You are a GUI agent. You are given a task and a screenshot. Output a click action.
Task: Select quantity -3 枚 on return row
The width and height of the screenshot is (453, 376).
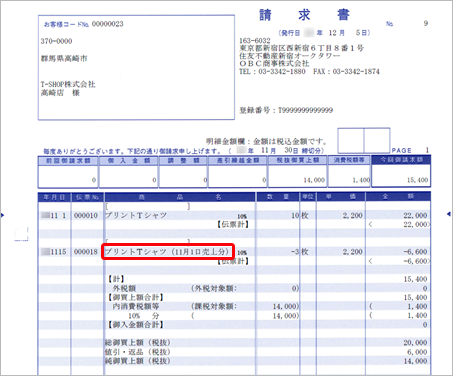(300, 252)
